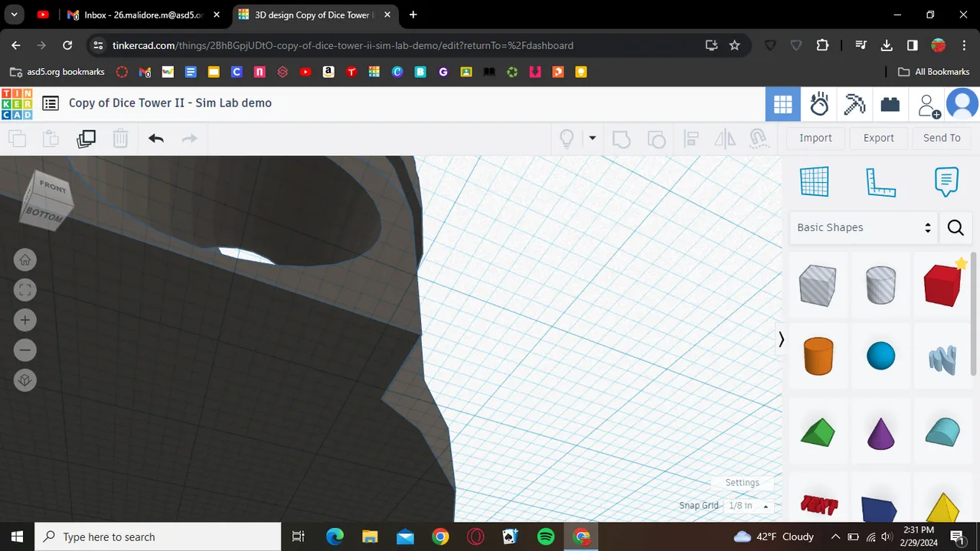The width and height of the screenshot is (980, 551).
Task: Open asd5.org bookmarks folder
Action: click(x=57, y=72)
